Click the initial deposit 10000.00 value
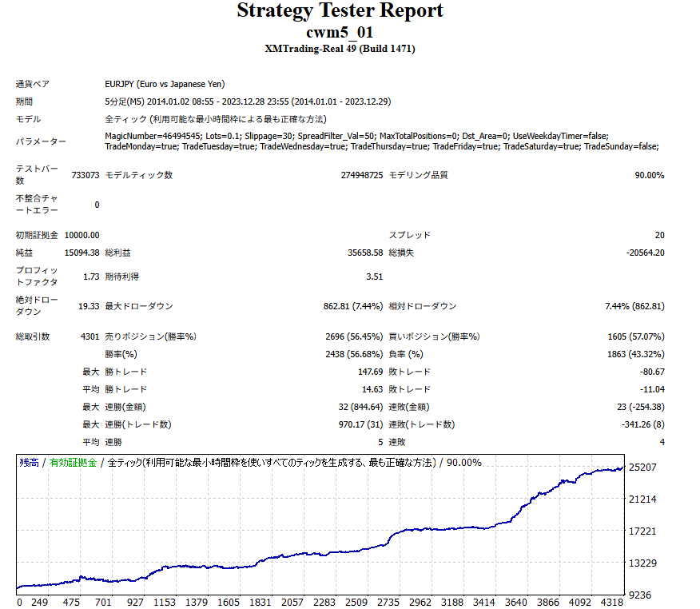This screenshot has height=609, width=700. (x=82, y=235)
